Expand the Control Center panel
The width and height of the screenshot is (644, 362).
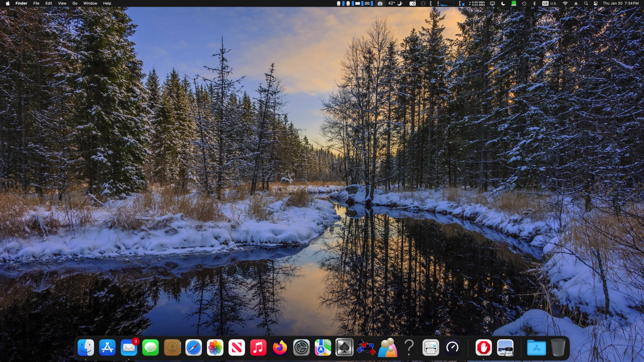[x=596, y=3]
